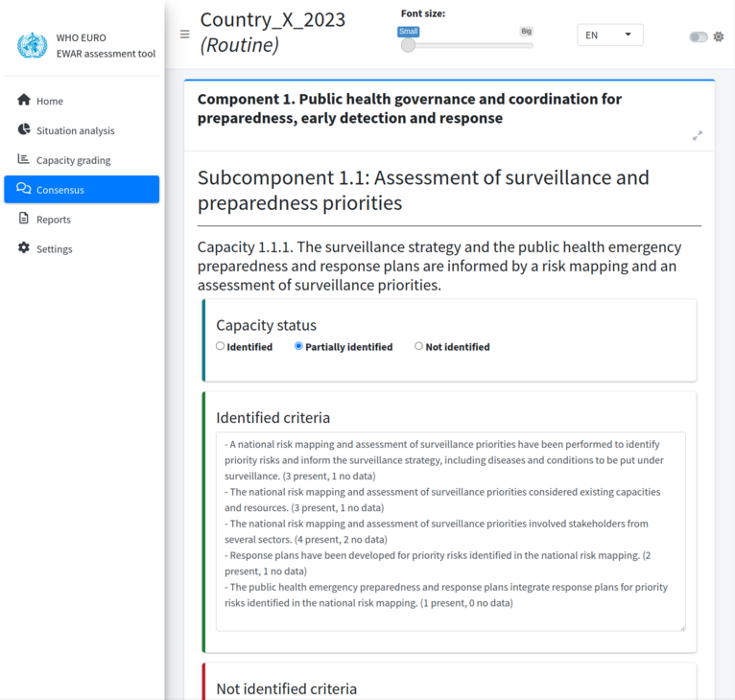
Task: Expand Component 1 card to fullscreen
Action: click(698, 135)
